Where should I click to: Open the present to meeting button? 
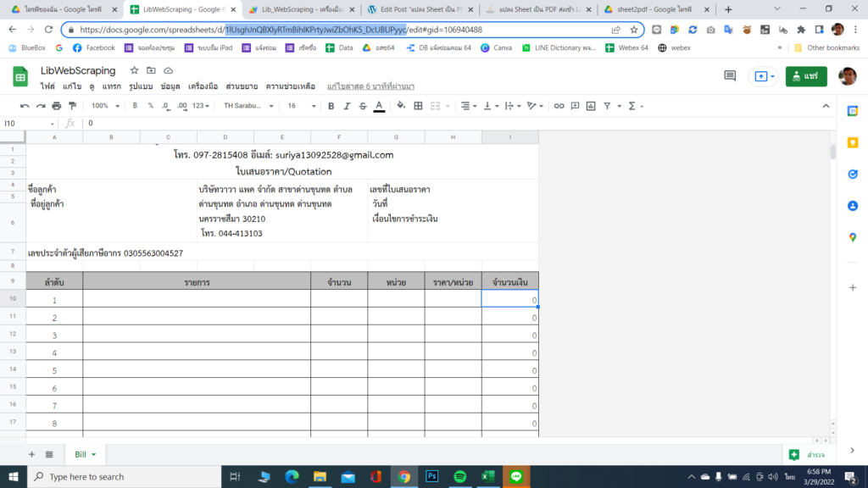tap(764, 76)
